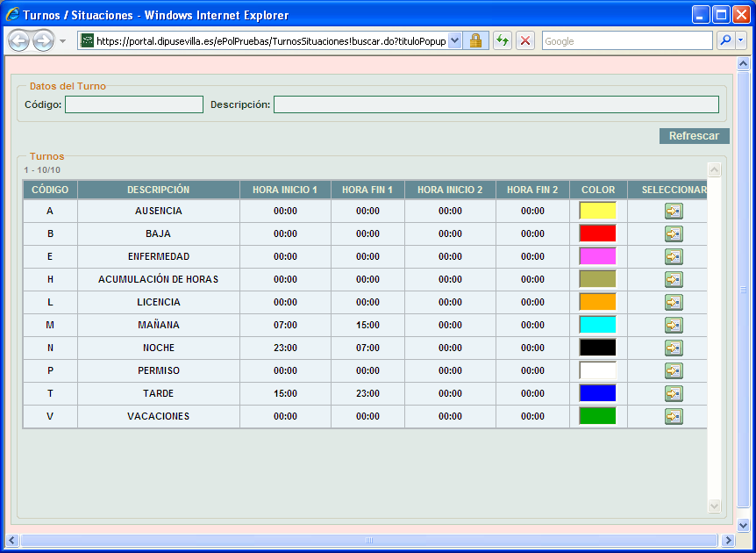Image resolution: width=756 pixels, height=553 pixels.
Task: Click the yellow AUSENCIA color swatch
Action: (597, 211)
